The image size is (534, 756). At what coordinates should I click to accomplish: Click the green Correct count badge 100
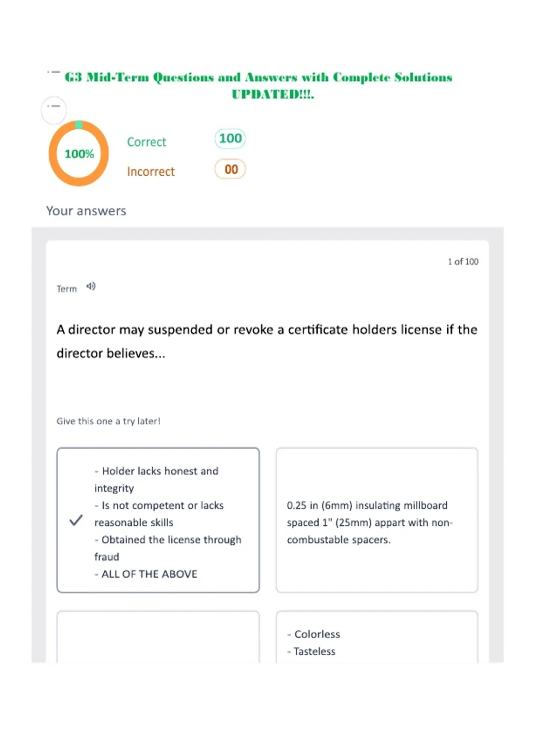(x=230, y=138)
